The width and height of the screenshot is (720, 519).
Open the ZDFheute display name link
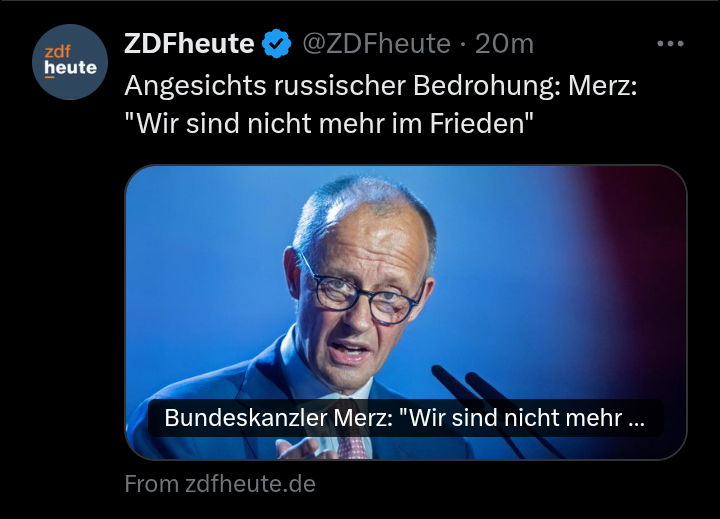tap(189, 44)
